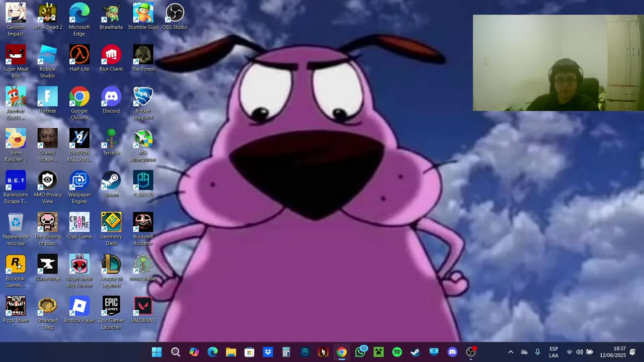644x362 pixels.
Task: Show hidden system tray icons
Action: click(x=511, y=352)
